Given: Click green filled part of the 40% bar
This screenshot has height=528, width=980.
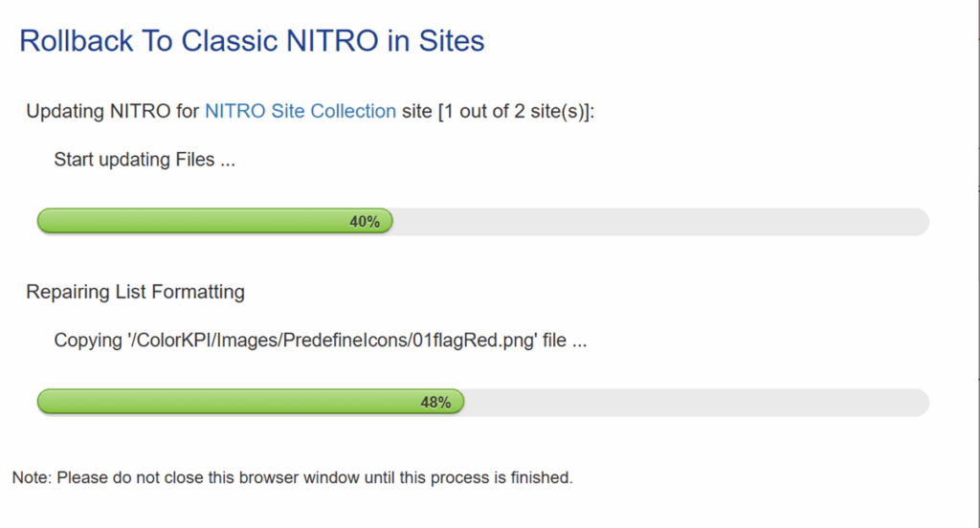Looking at the screenshot, I should 191,222.
